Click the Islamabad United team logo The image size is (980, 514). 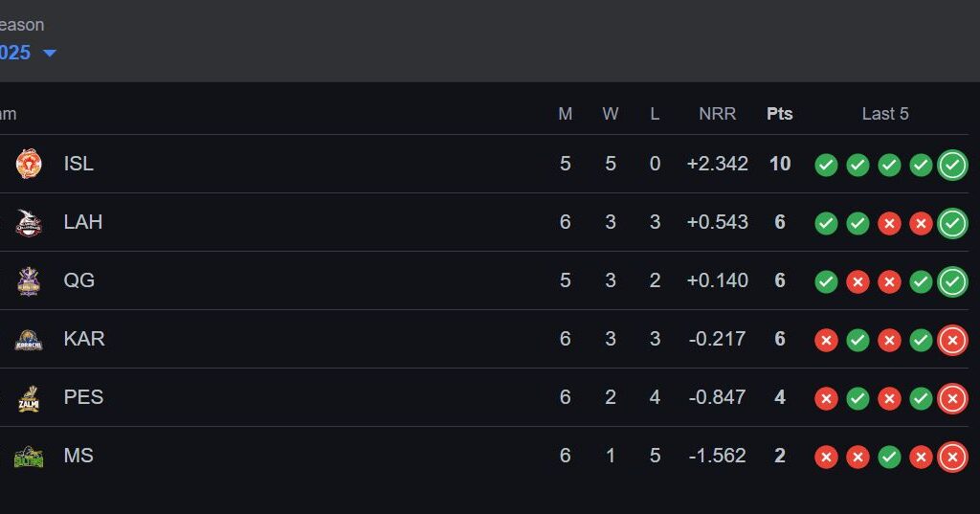coord(29,164)
